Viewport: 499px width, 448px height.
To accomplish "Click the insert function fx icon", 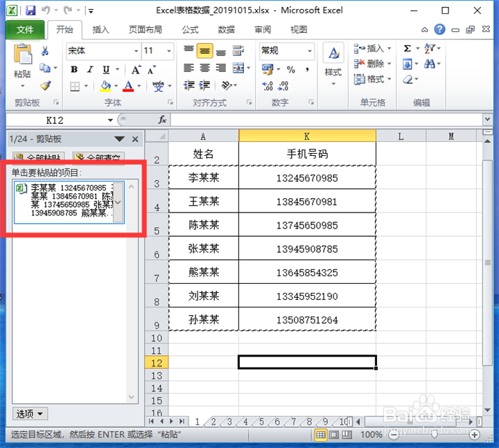I will tap(162, 120).
